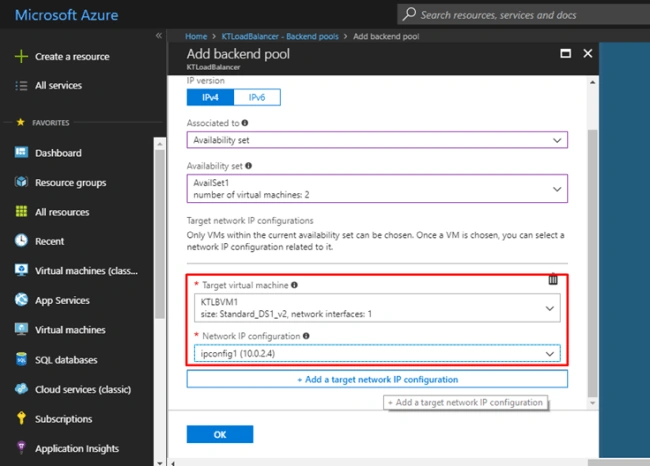Open All services menu item

pos(58,86)
